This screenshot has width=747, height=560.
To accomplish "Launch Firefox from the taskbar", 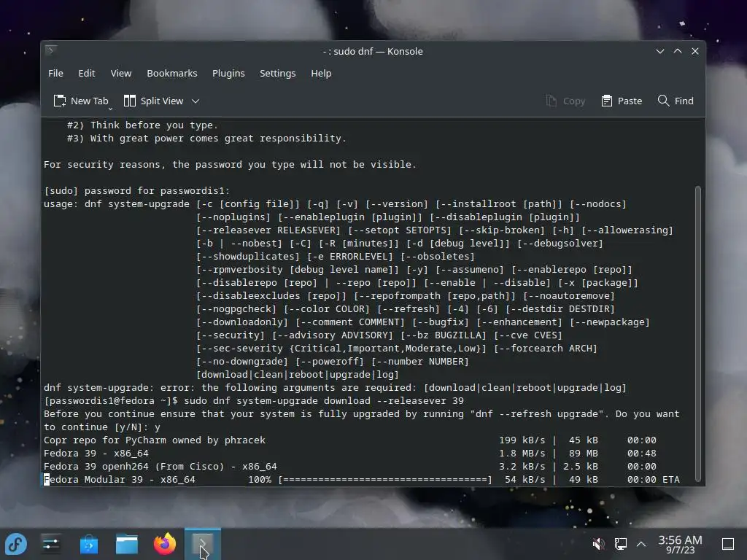I will pyautogui.click(x=165, y=544).
